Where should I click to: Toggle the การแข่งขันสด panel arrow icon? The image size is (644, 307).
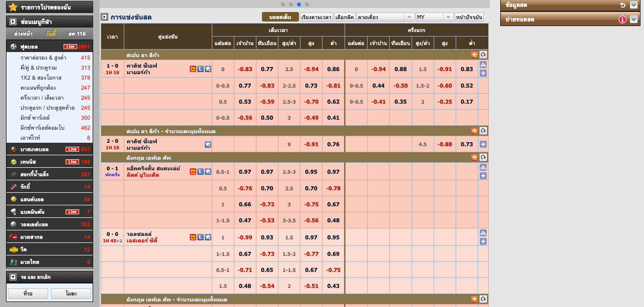104,17
